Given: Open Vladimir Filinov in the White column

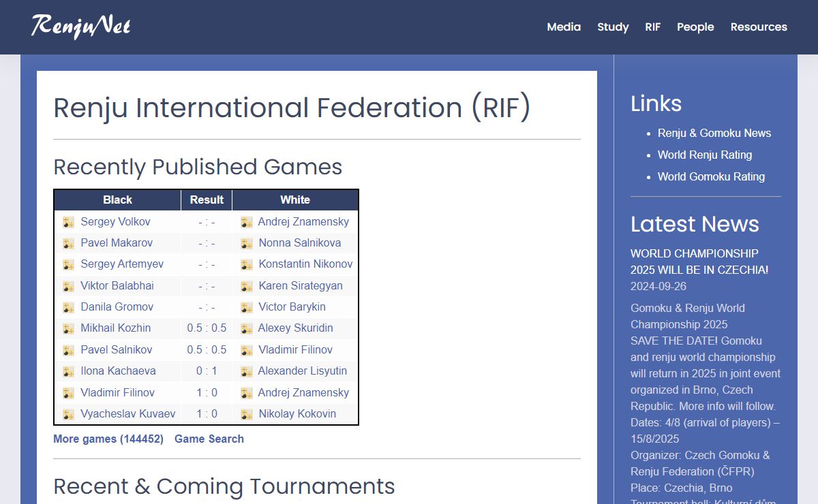Looking at the screenshot, I should [x=295, y=349].
